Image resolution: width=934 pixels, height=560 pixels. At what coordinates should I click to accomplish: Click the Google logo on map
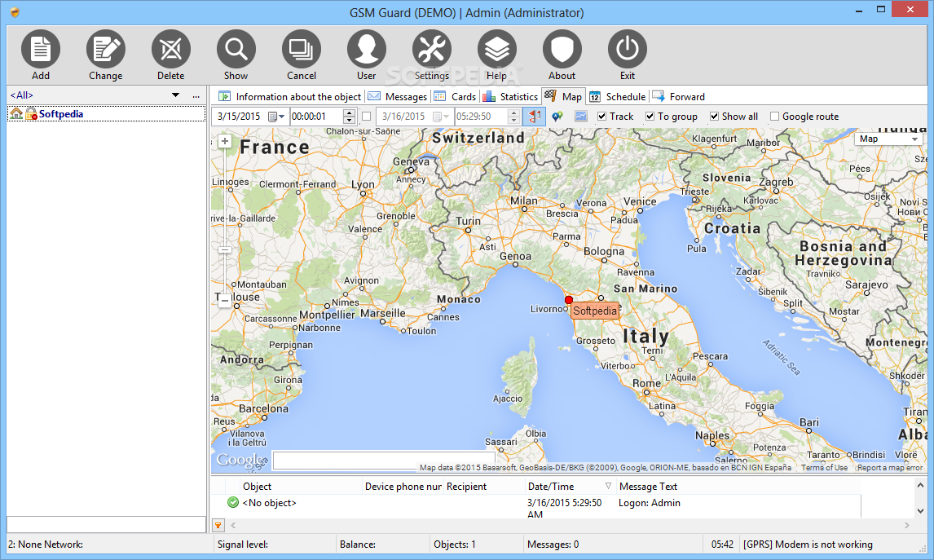240,459
